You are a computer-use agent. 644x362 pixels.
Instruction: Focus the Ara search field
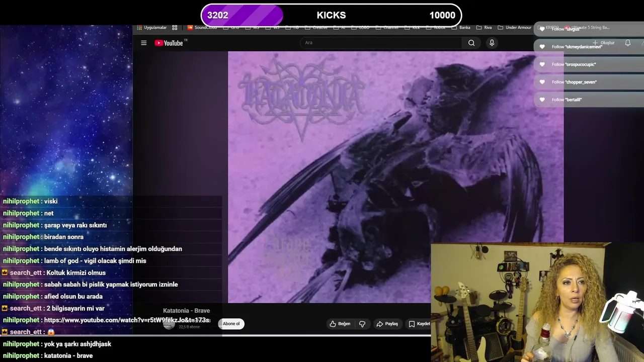click(381, 43)
